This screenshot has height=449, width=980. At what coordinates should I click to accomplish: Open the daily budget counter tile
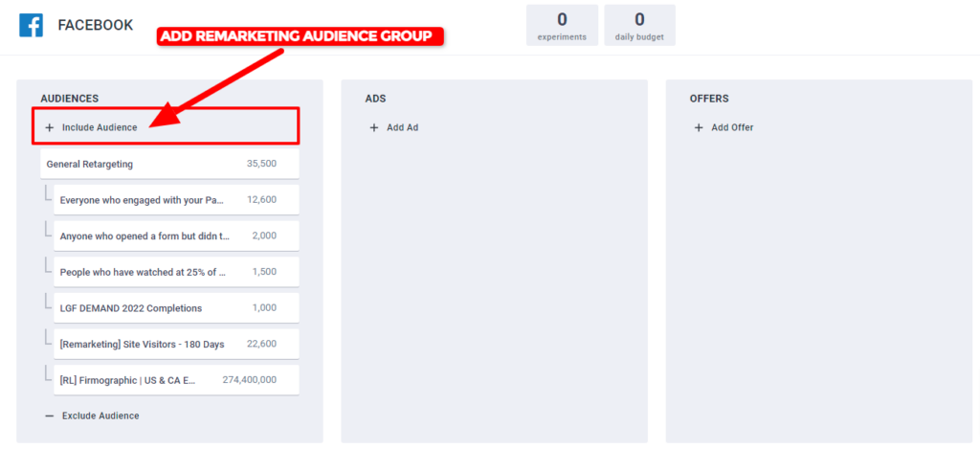[639, 25]
